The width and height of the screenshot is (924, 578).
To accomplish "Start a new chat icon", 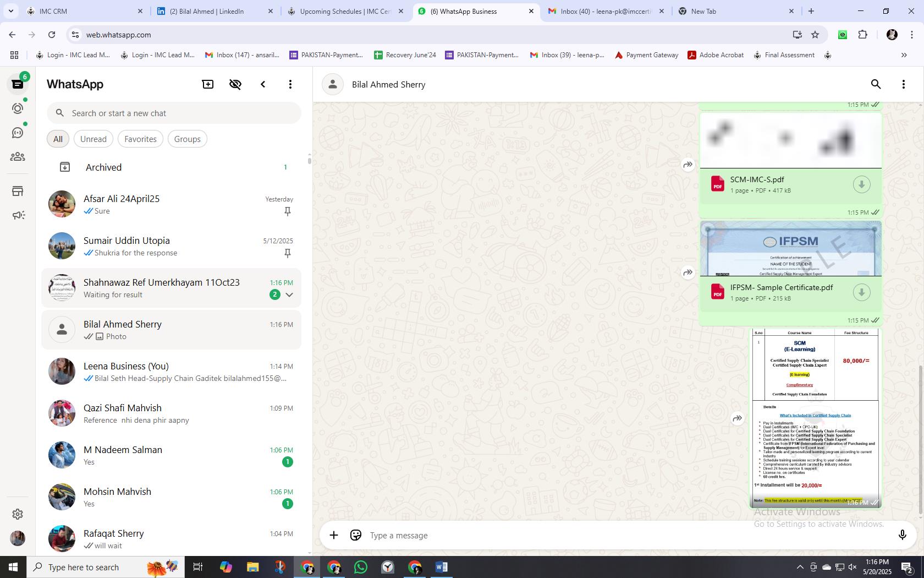I will [208, 84].
